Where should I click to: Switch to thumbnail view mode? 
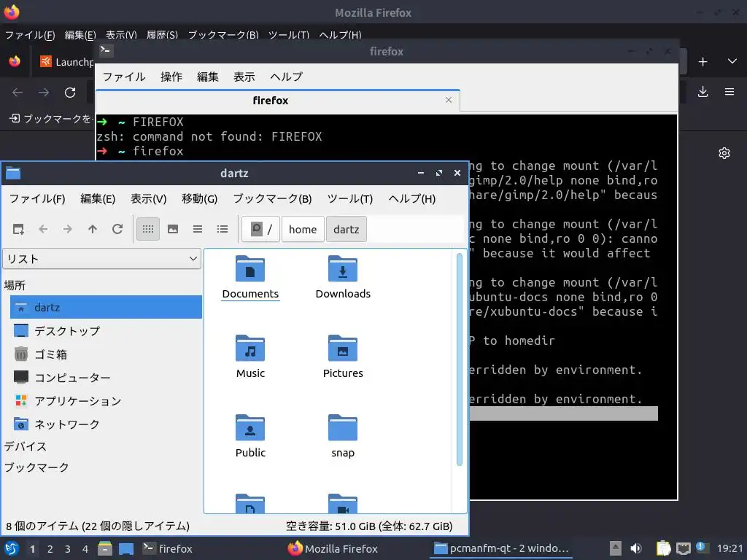tap(173, 229)
